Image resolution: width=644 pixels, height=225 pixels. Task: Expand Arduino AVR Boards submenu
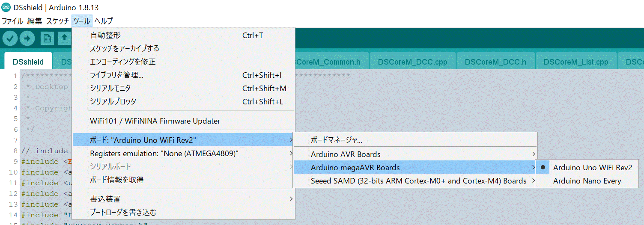[415, 154]
